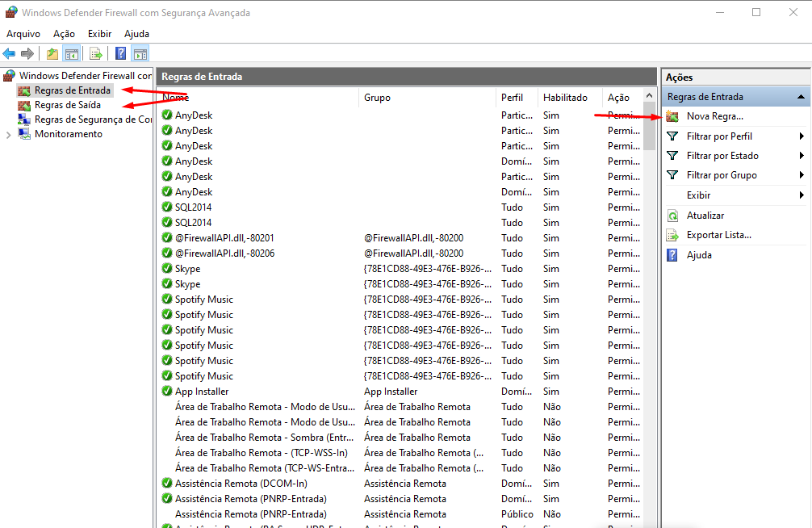Click the Regras de Entrada tree icon
The image size is (812, 528).
pyautogui.click(x=24, y=90)
